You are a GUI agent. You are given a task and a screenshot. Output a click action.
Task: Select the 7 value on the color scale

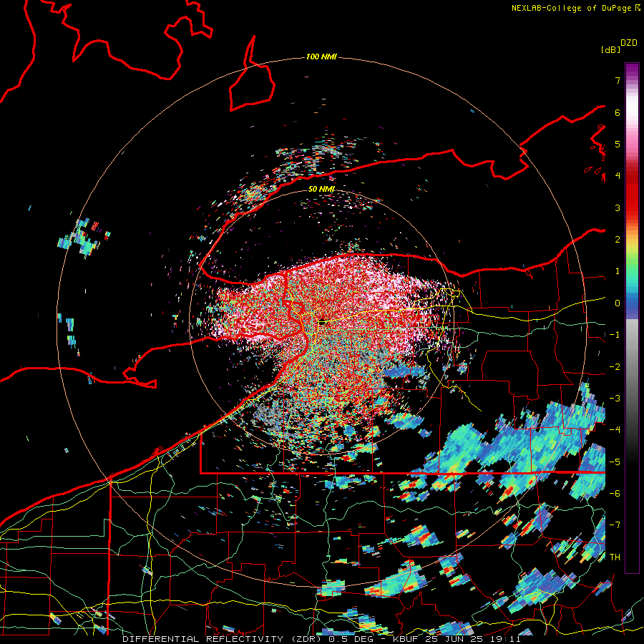click(x=618, y=80)
